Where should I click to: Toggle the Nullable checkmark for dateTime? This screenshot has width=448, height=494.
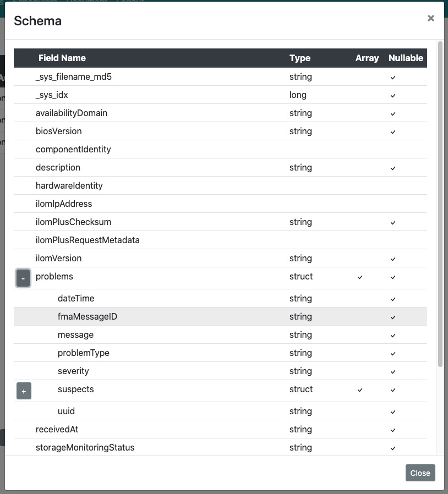point(393,298)
